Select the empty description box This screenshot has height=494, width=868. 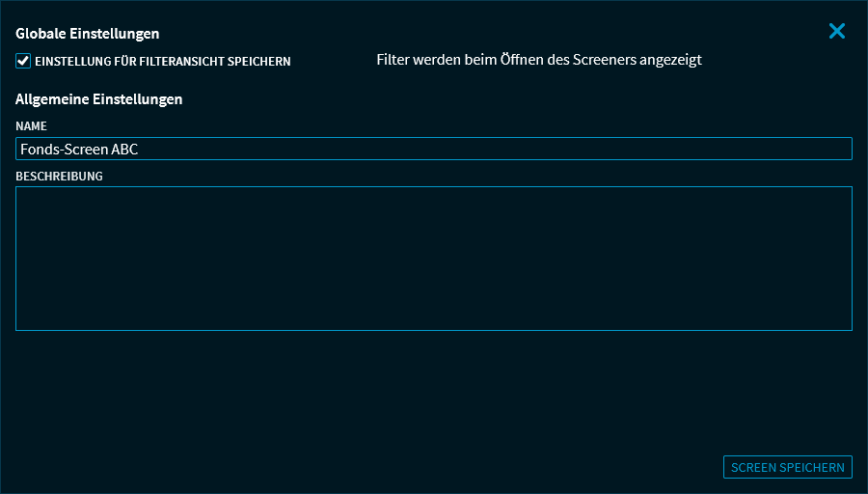click(434, 259)
